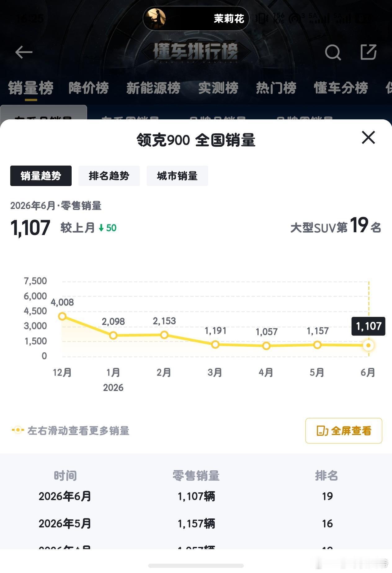
Task: Tap the 1月 data point 2,098
Action: click(113, 335)
